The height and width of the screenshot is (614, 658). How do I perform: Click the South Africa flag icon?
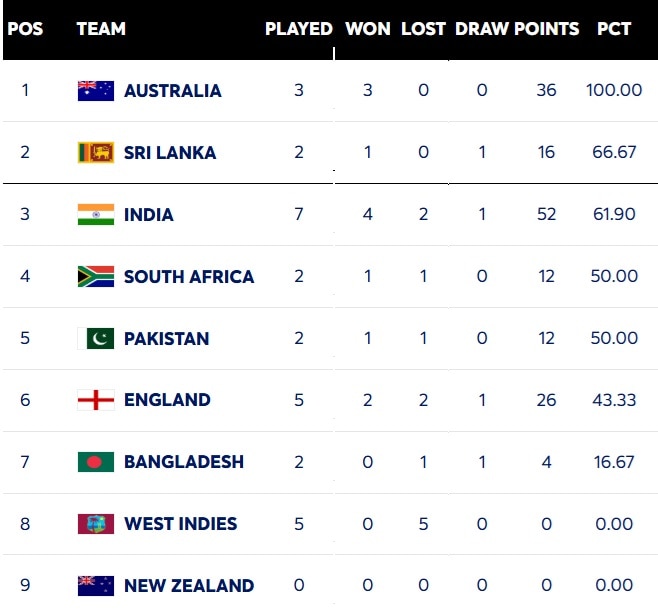pyautogui.click(x=96, y=277)
